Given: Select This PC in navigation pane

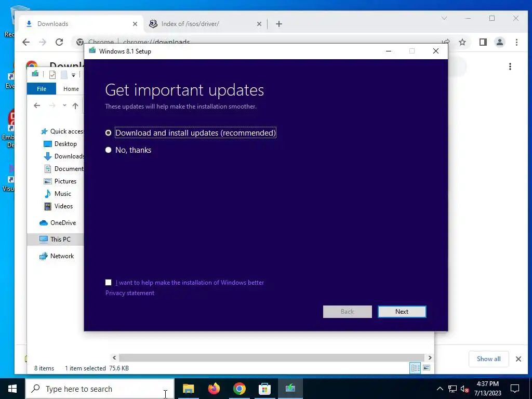Looking at the screenshot, I should coord(56,239).
